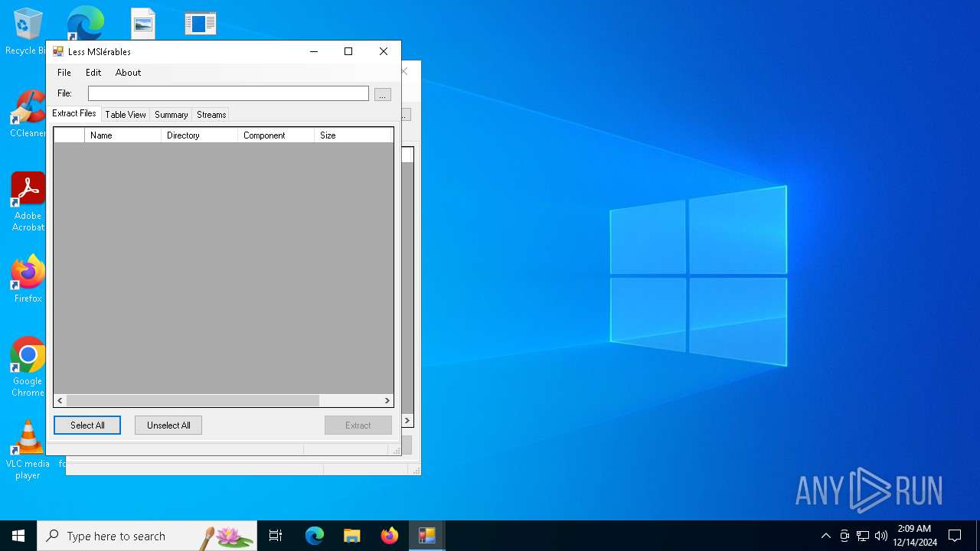Screen dimensions: 980x551
Task: Open the File menu
Action: (x=64, y=73)
